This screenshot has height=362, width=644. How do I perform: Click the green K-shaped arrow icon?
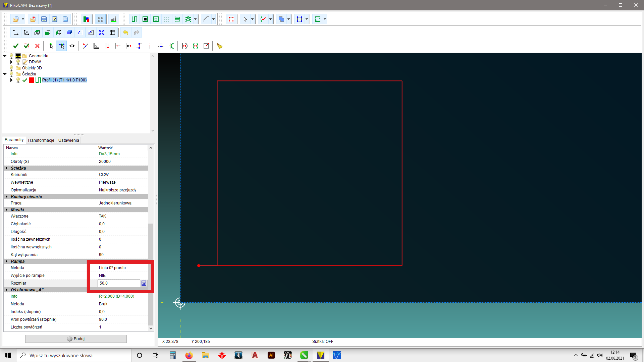coord(171,46)
